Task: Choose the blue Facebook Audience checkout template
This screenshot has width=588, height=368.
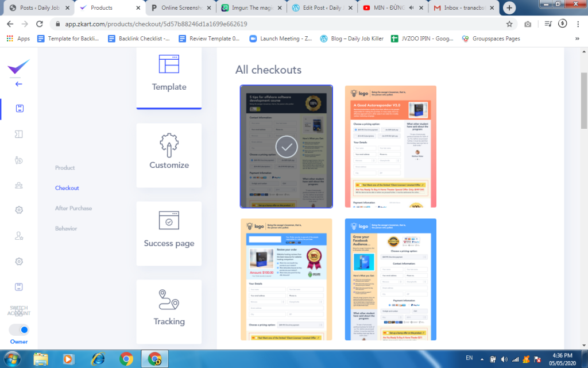Action: coord(390,279)
